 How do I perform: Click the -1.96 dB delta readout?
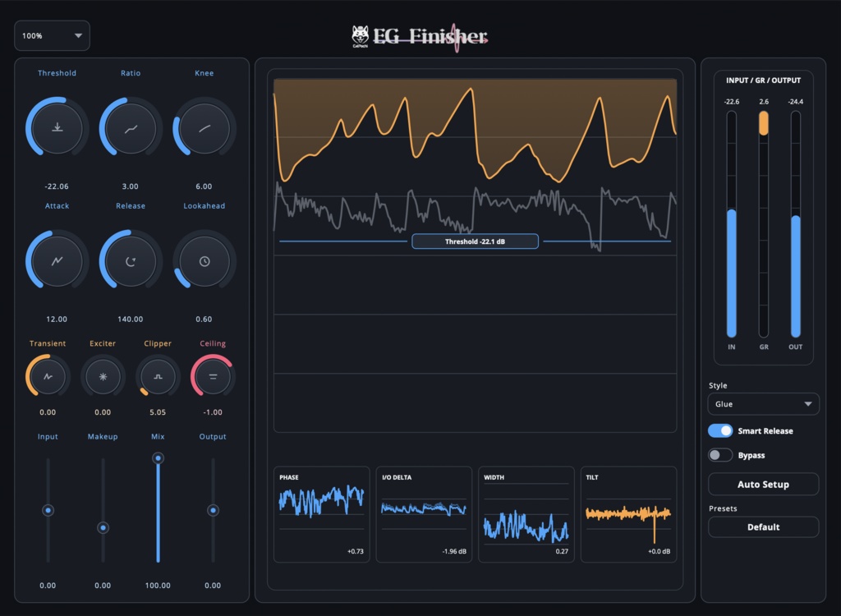click(454, 551)
